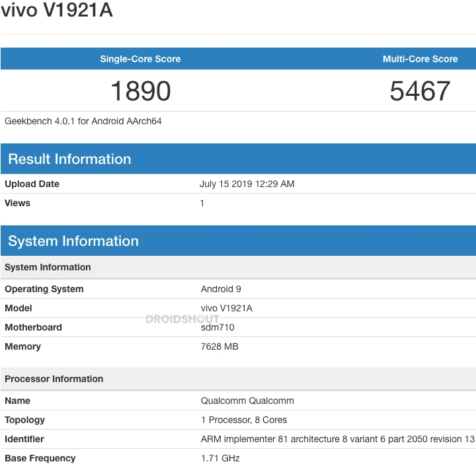Select the model value vivo V1921A in table
Viewport: 476px width, 466px height.
(227, 308)
